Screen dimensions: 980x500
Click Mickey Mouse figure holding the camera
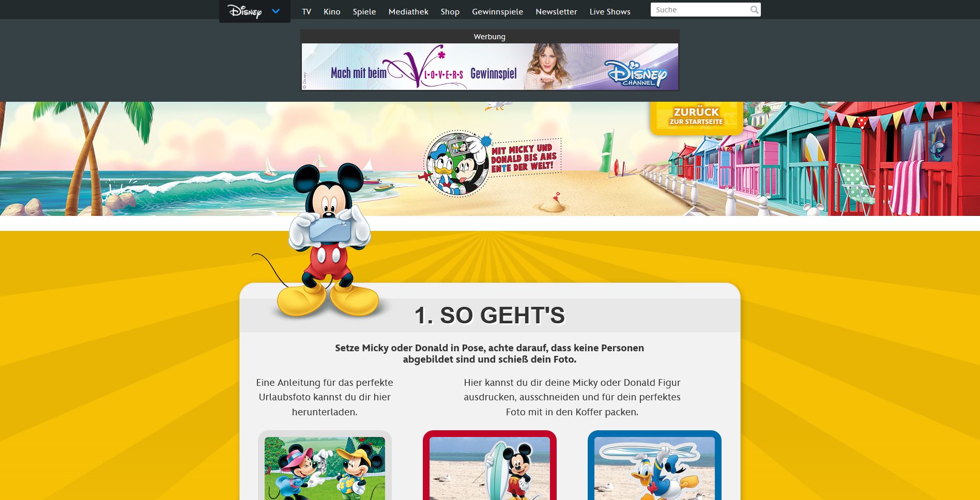pos(328,240)
